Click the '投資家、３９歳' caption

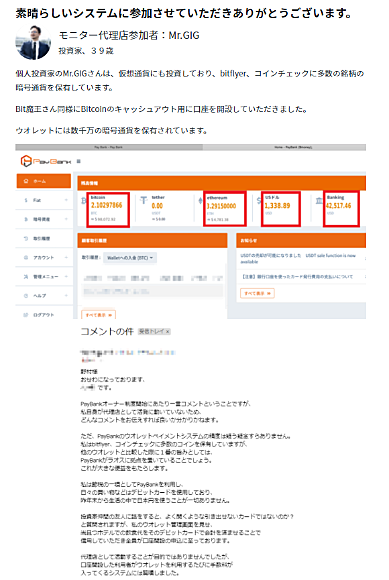[86, 51]
